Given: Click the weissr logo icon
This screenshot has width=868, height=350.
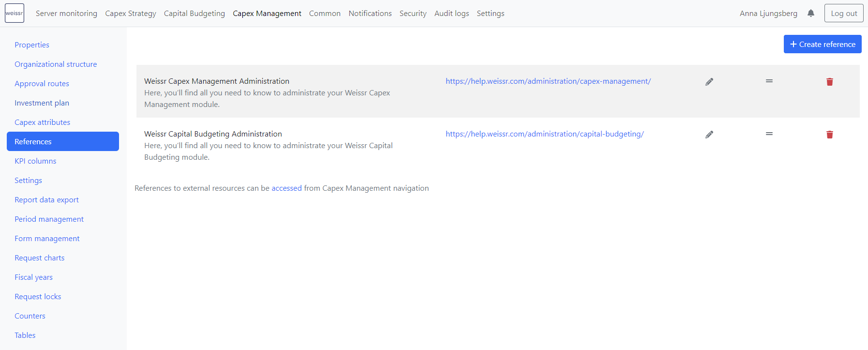Looking at the screenshot, I should pyautogui.click(x=15, y=13).
